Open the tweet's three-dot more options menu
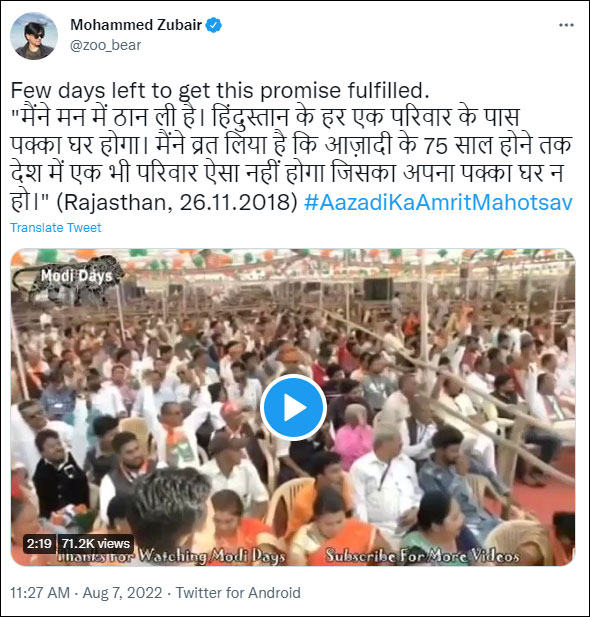This screenshot has height=617, width=590. click(x=566, y=25)
